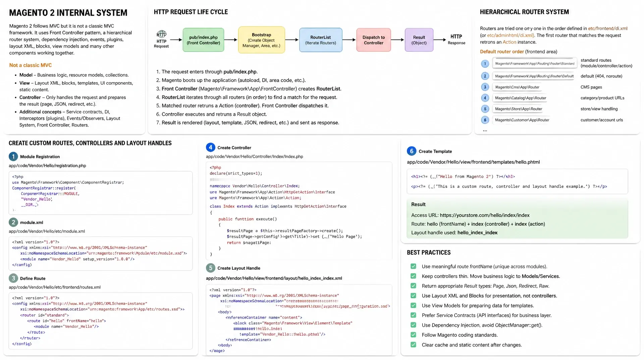The image size is (644, 360).
Task: Click step 2 badge beside module.xml
Action: click(x=13, y=222)
